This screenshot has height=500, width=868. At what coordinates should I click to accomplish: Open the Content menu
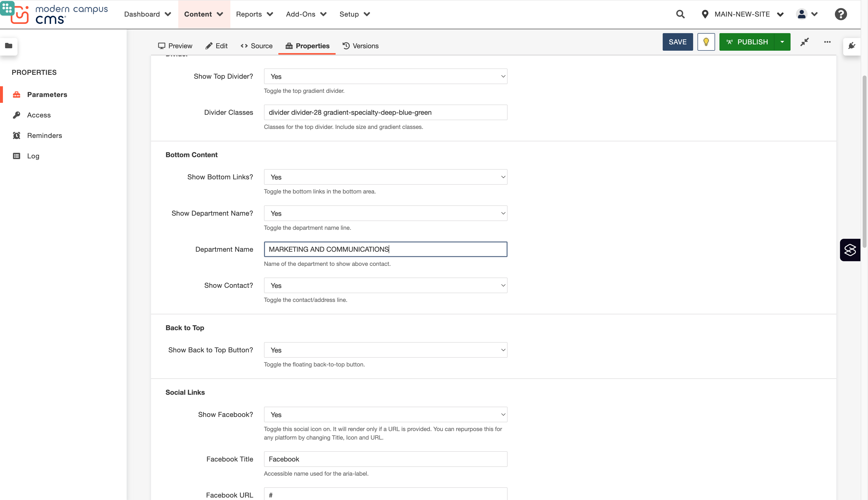pos(204,14)
